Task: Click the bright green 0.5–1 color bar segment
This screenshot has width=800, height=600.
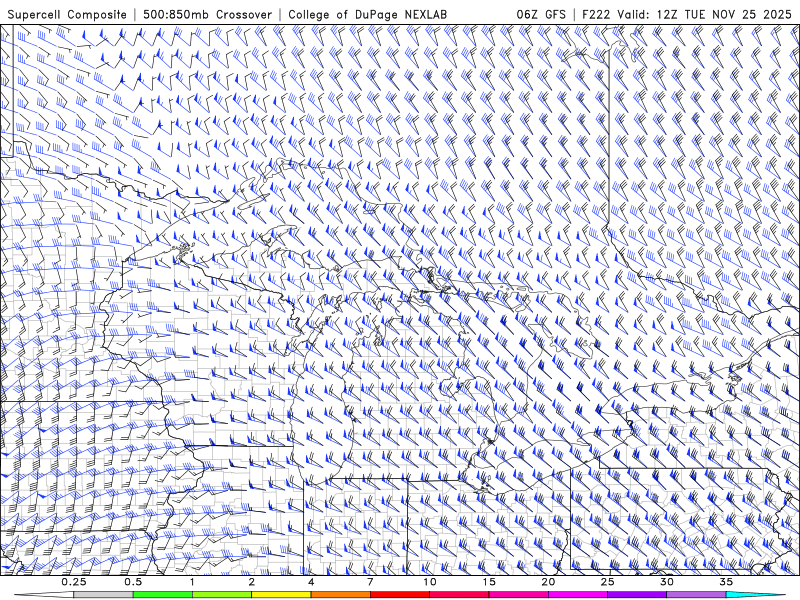Action: tap(163, 595)
